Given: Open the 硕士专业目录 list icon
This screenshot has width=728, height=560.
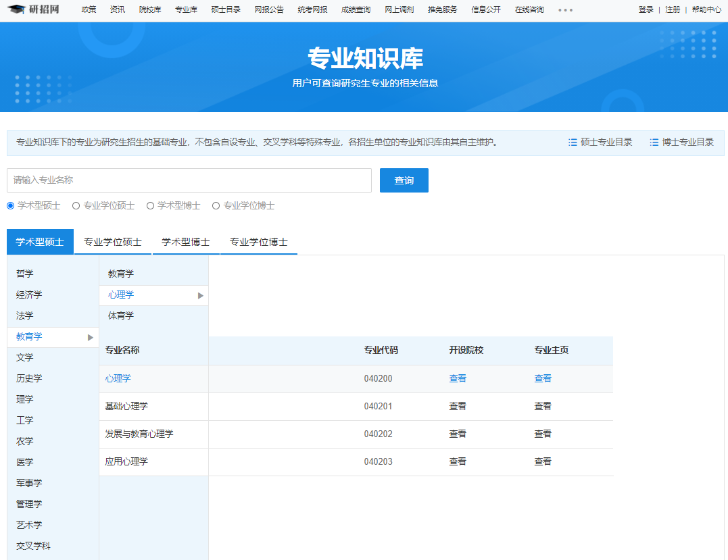Looking at the screenshot, I should click(x=573, y=143).
